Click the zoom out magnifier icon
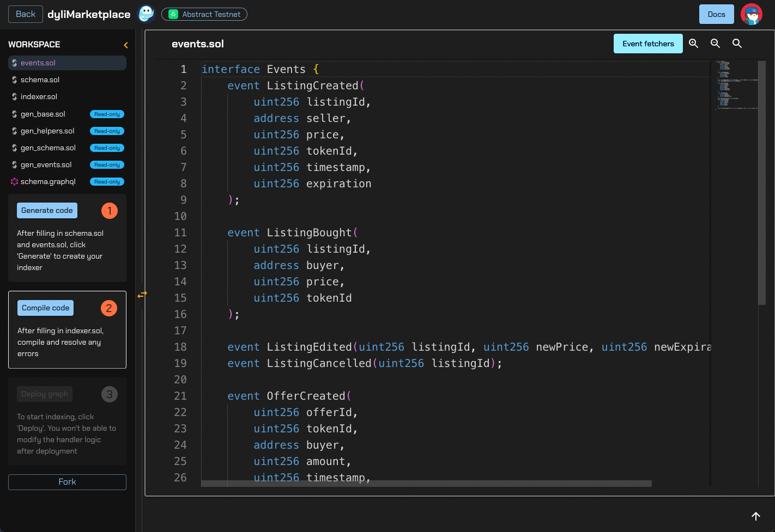Screen dimensions: 775x532 click(715, 44)
